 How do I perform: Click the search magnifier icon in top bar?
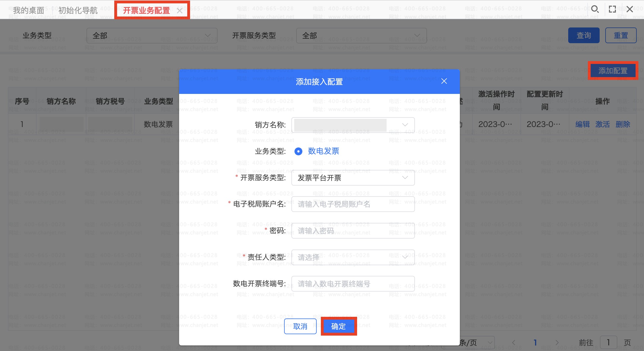point(595,9)
